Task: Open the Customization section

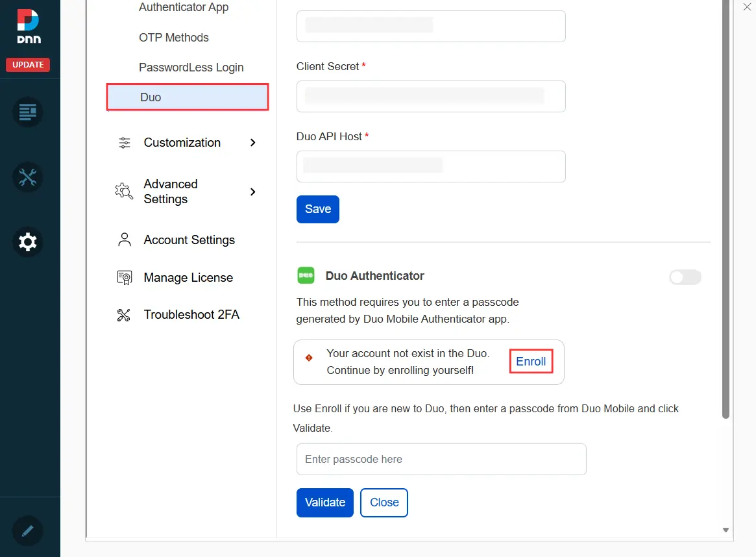Action: pyautogui.click(x=182, y=143)
